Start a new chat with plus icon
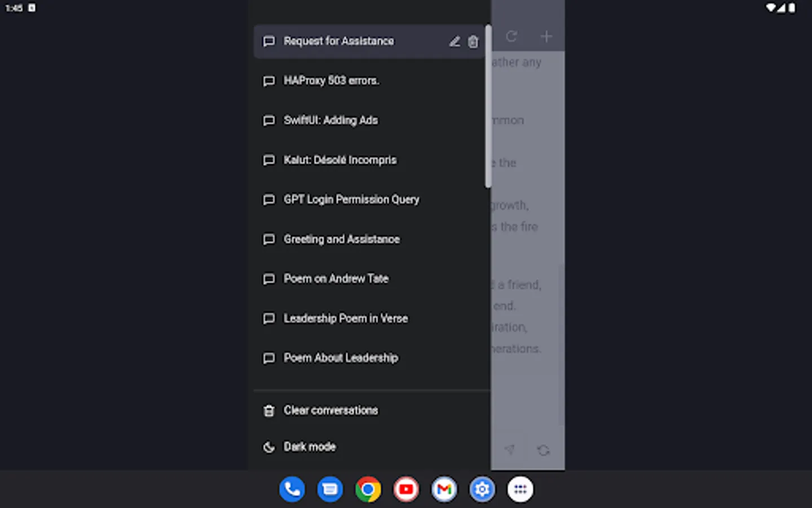Screen dimensions: 812x508 546,37
